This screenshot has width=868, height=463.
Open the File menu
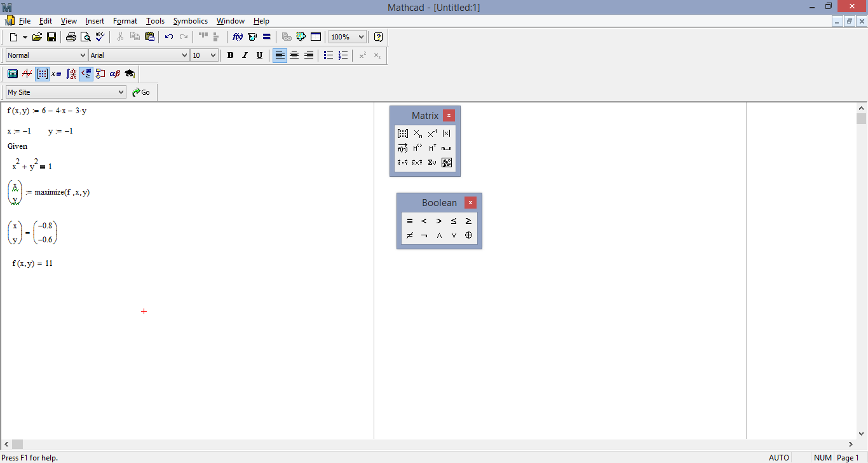click(25, 21)
